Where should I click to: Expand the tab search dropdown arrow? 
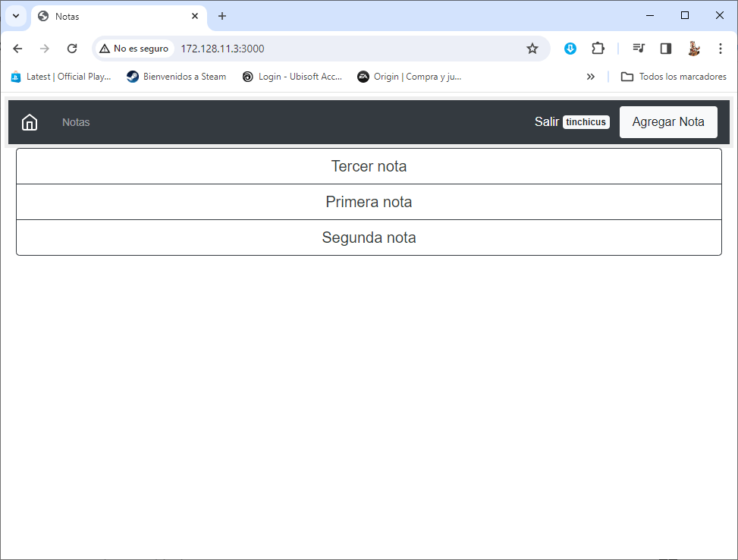(x=15, y=16)
